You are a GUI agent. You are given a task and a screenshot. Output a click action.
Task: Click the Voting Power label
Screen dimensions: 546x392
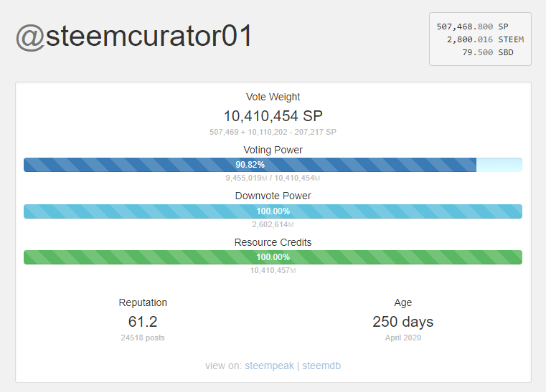(x=273, y=150)
